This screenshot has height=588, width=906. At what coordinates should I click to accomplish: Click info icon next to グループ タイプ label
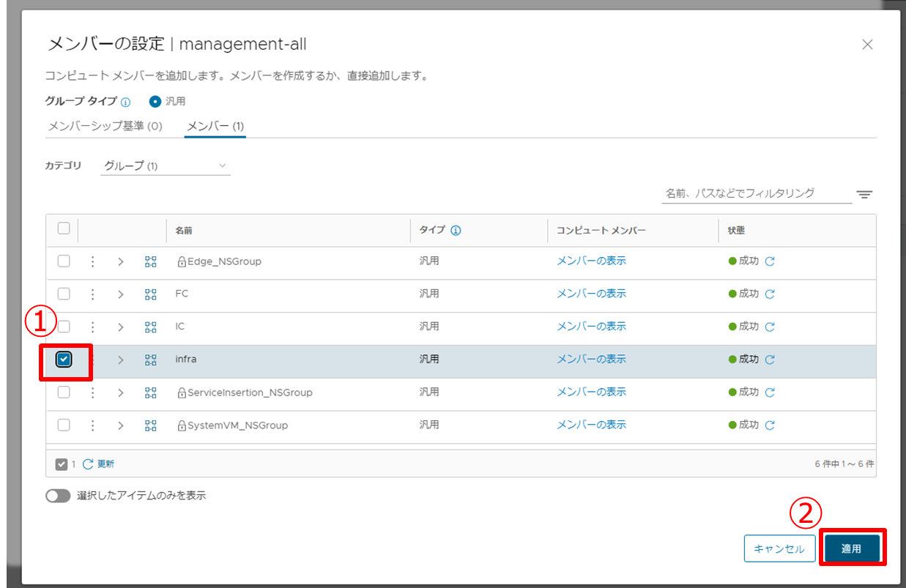pos(125,102)
